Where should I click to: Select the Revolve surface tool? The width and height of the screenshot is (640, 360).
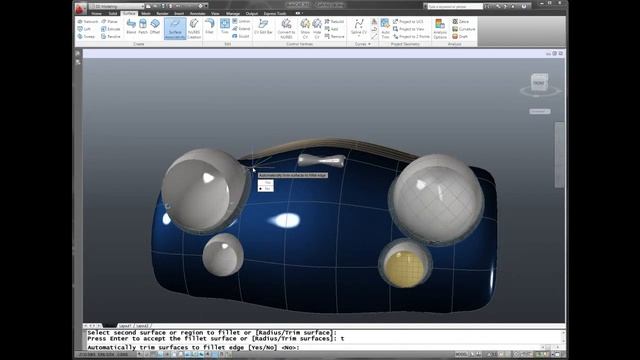tap(111, 36)
